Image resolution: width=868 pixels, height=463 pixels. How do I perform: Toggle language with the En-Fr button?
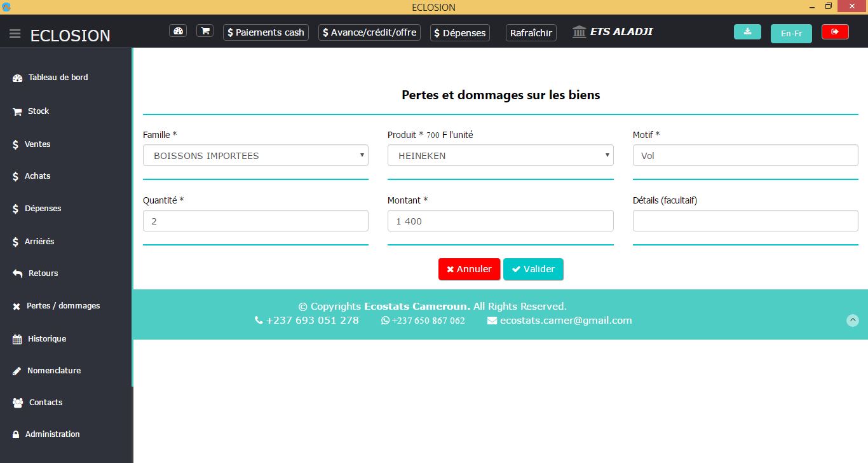pos(791,33)
